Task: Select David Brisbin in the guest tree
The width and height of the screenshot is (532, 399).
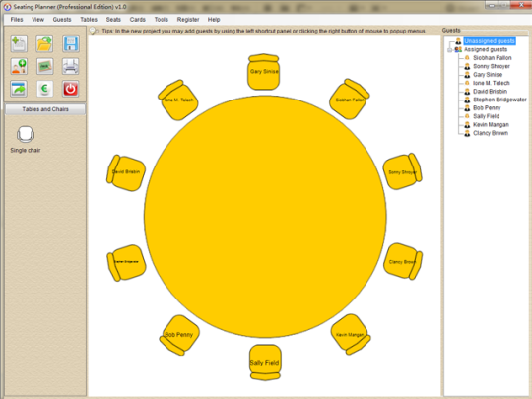Action: (x=490, y=92)
